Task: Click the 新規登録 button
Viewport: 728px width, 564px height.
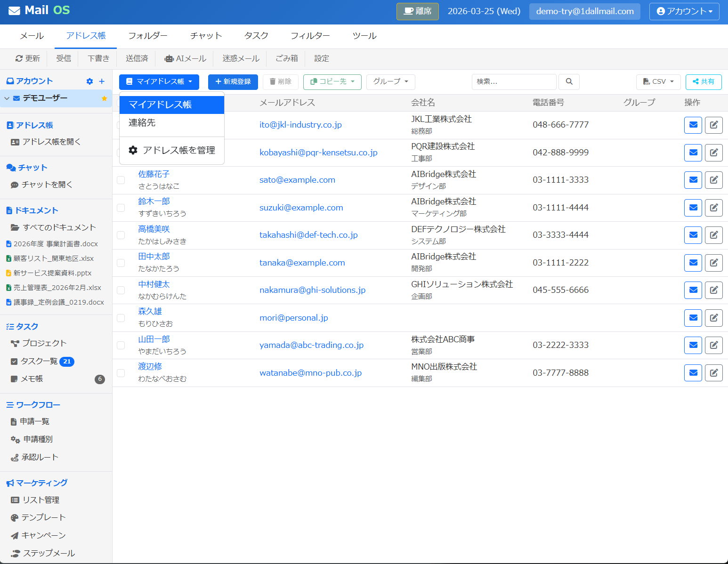Action: pos(233,82)
